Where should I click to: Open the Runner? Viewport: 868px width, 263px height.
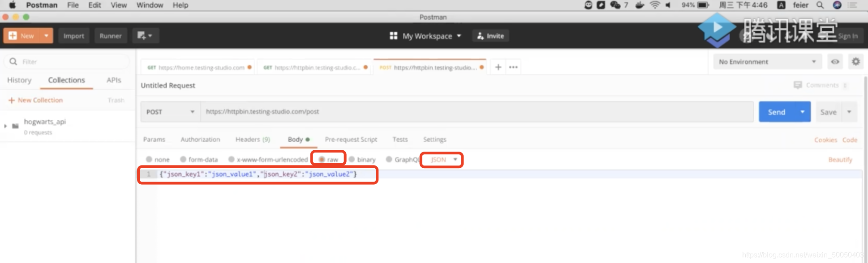(x=111, y=36)
